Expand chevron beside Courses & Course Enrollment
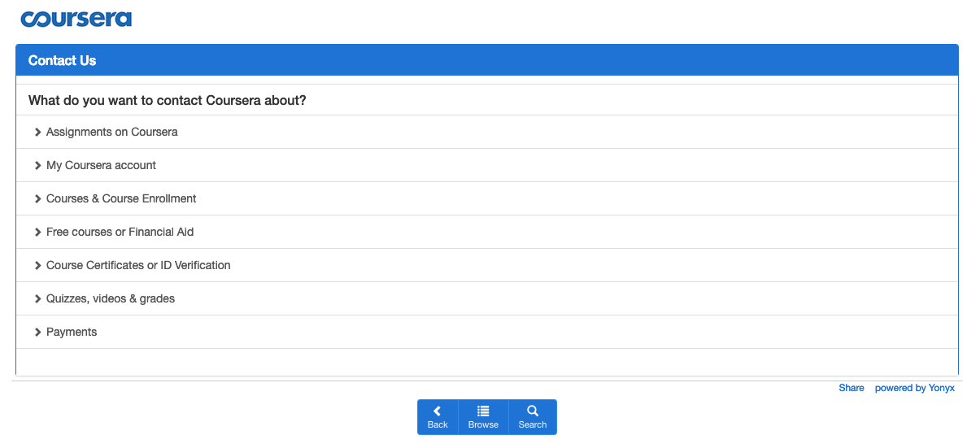Screen dimensions: 980x448 point(38,198)
